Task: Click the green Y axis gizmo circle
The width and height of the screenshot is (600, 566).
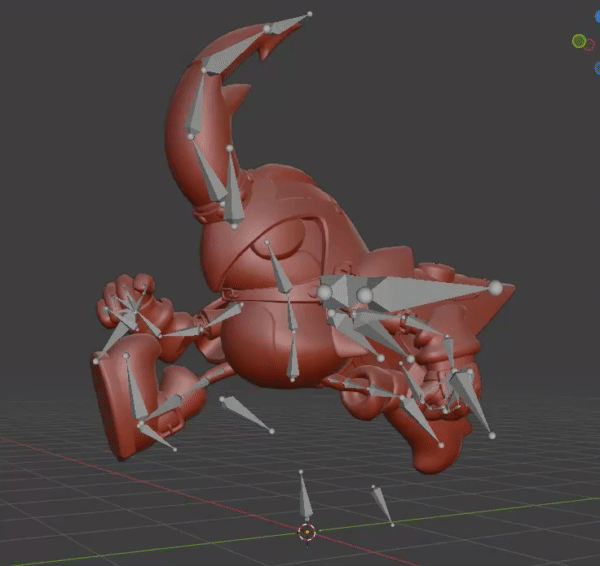Action: (579, 41)
